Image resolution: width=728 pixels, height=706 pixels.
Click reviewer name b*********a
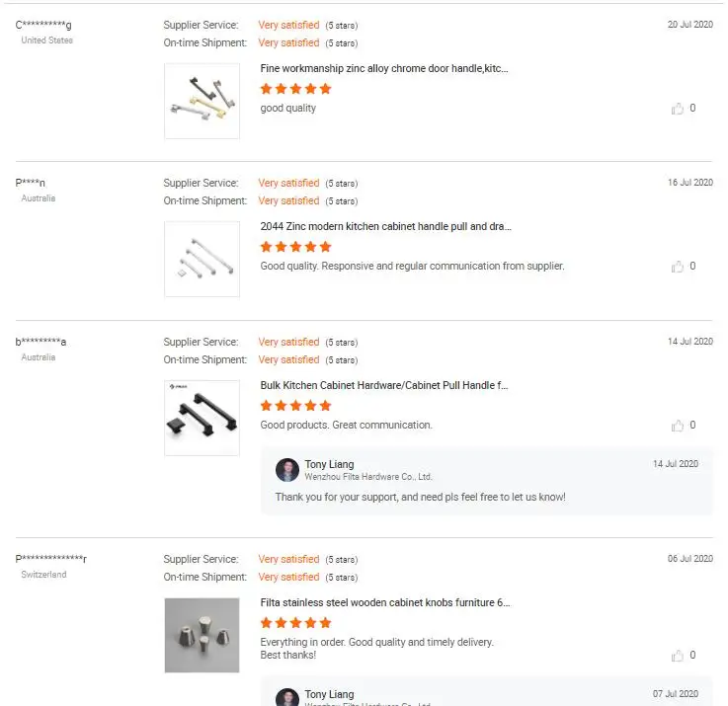[x=41, y=342]
